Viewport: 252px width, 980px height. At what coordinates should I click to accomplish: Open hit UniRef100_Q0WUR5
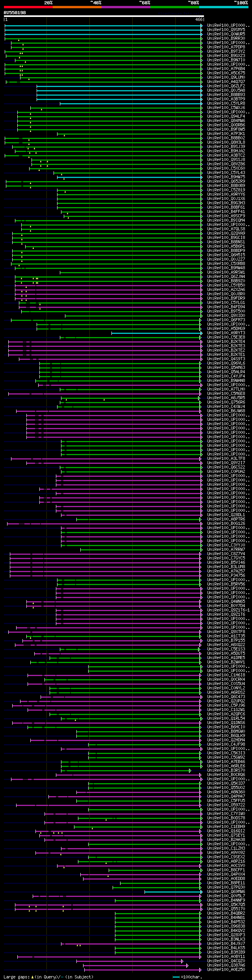pyautogui.click(x=226, y=34)
